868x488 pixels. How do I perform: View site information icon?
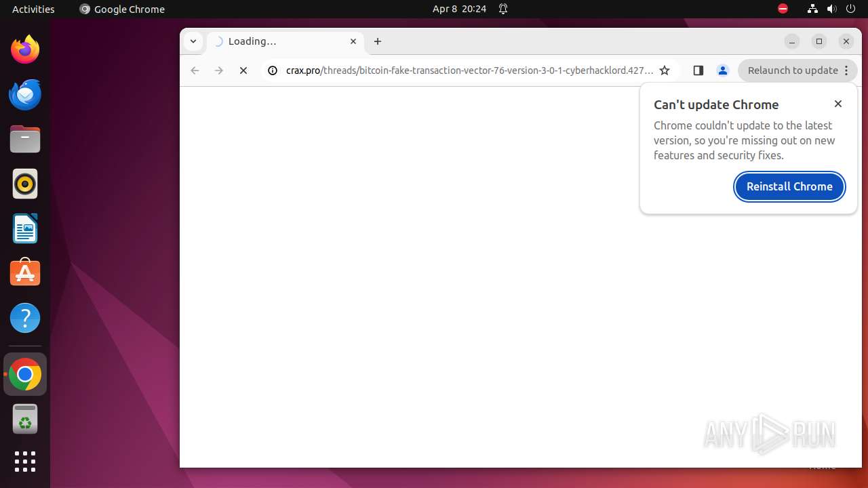click(273, 70)
